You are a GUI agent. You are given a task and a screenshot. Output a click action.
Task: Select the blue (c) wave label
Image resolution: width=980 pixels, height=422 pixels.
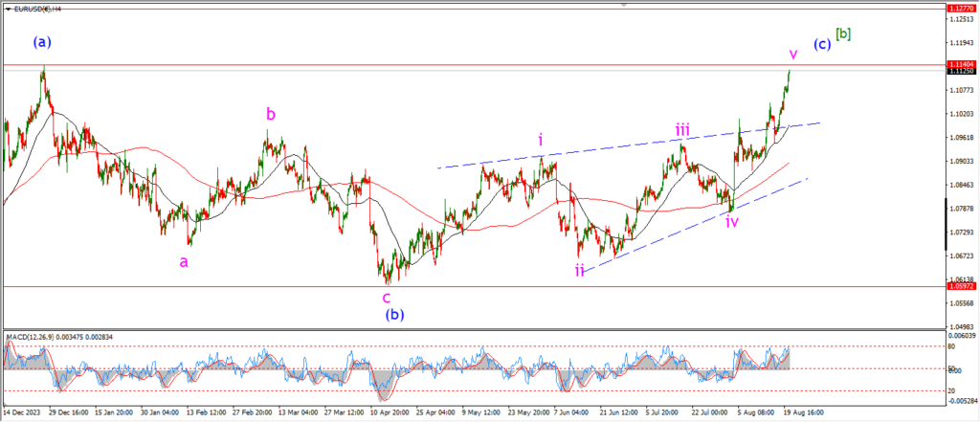[x=821, y=44]
